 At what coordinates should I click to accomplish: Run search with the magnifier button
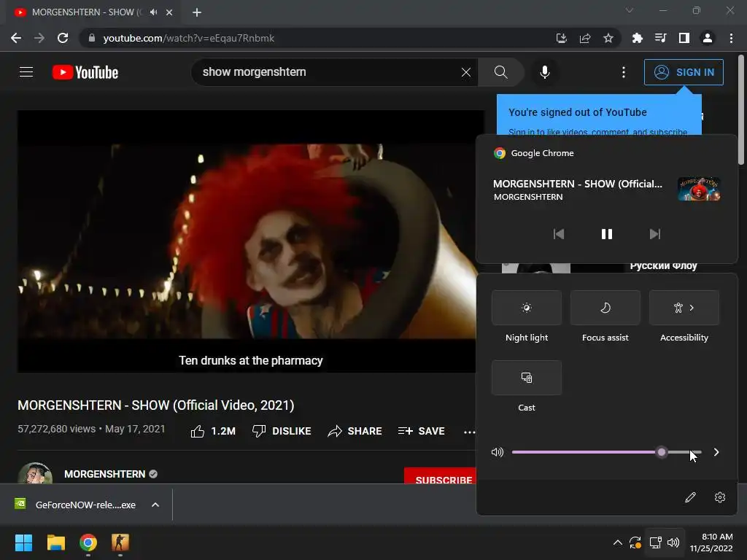click(500, 72)
